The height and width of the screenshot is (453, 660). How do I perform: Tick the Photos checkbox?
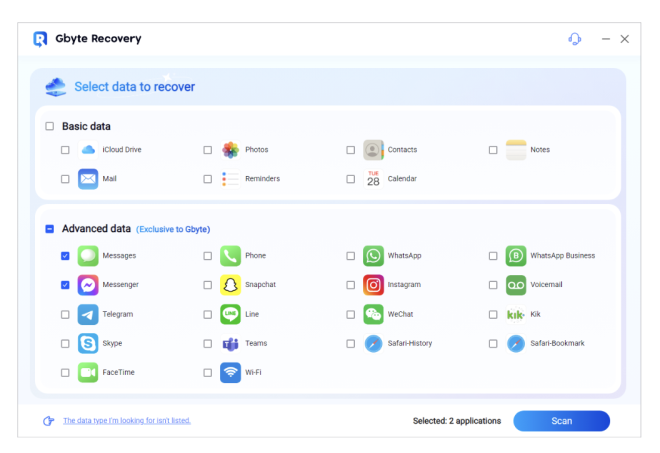(208, 150)
